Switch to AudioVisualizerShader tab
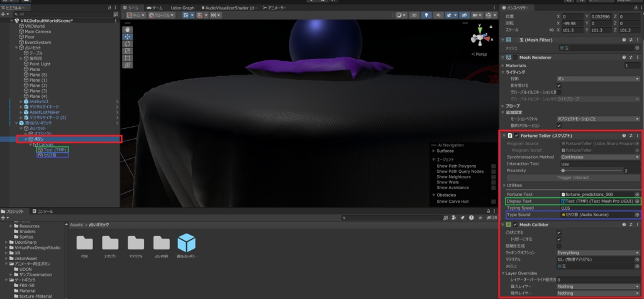This screenshot has width=644, height=299. [x=229, y=8]
